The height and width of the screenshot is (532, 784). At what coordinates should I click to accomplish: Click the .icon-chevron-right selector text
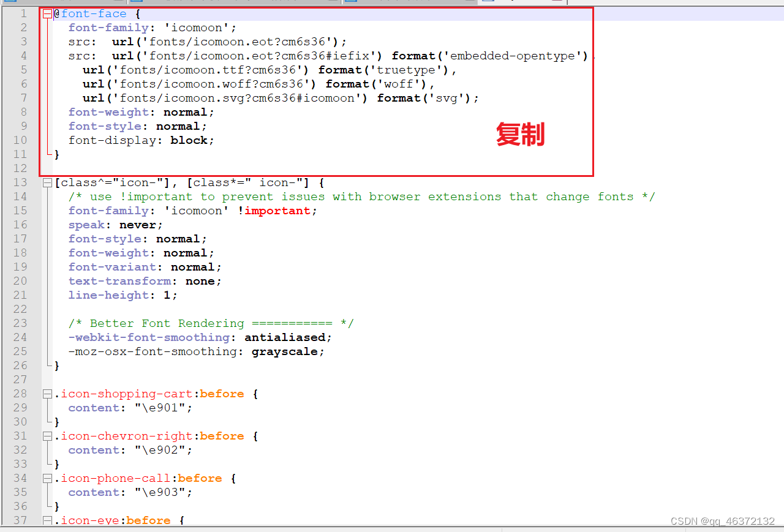123,436
